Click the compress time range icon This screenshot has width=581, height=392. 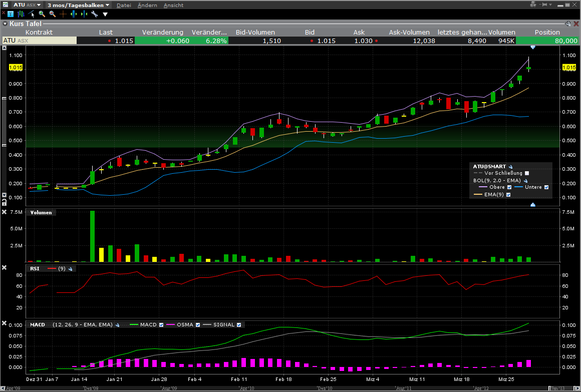click(x=84, y=14)
